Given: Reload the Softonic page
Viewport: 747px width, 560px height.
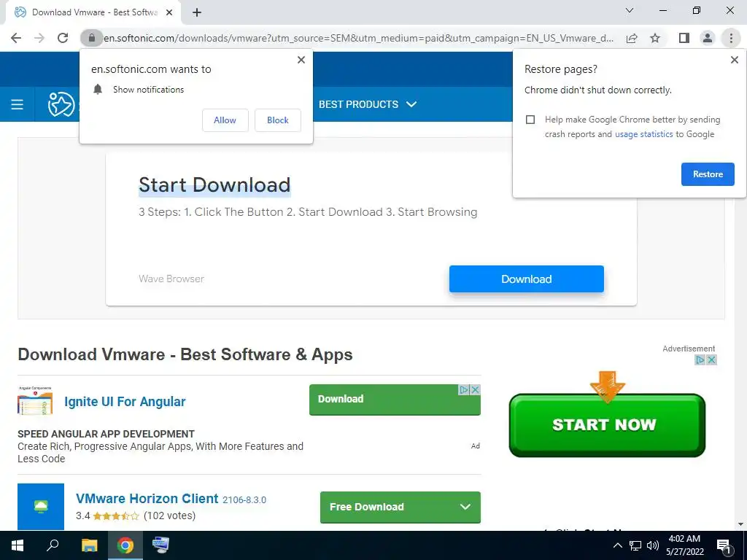Looking at the screenshot, I should [63, 38].
